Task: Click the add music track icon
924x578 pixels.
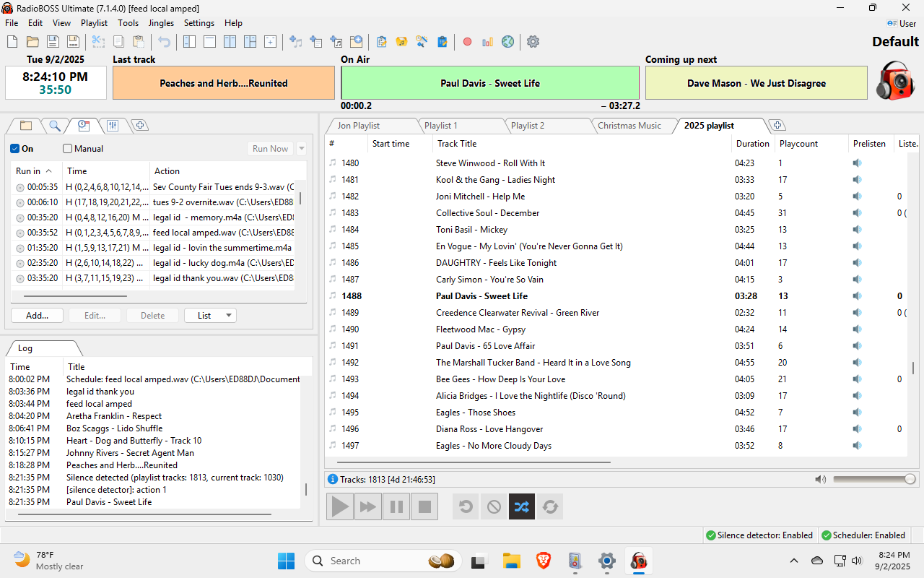Action: [295, 42]
